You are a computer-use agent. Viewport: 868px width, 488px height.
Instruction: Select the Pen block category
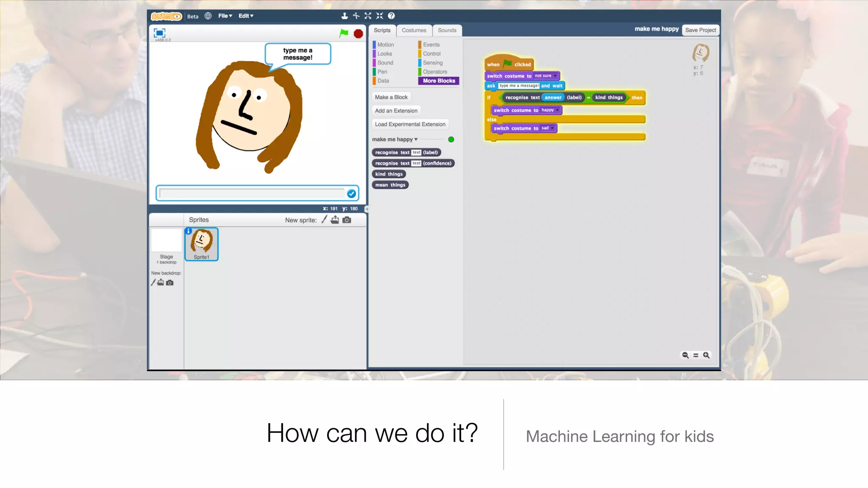(x=382, y=72)
